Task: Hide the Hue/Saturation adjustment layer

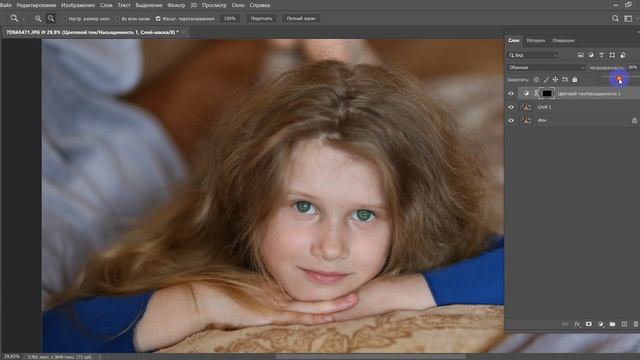Action: [511, 93]
